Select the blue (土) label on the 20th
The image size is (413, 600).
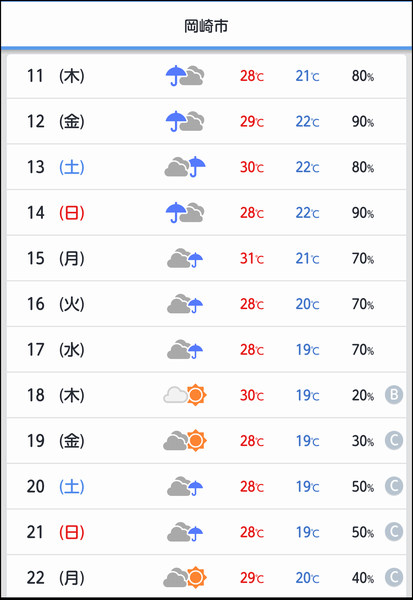tap(72, 486)
